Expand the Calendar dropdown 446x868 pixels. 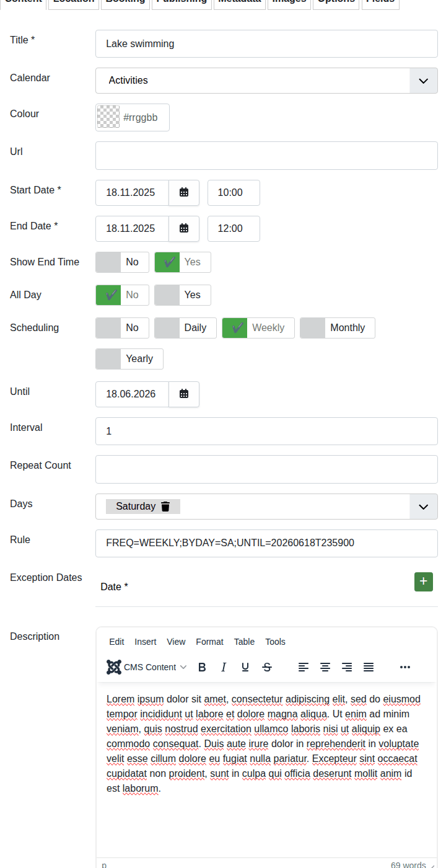[424, 81]
